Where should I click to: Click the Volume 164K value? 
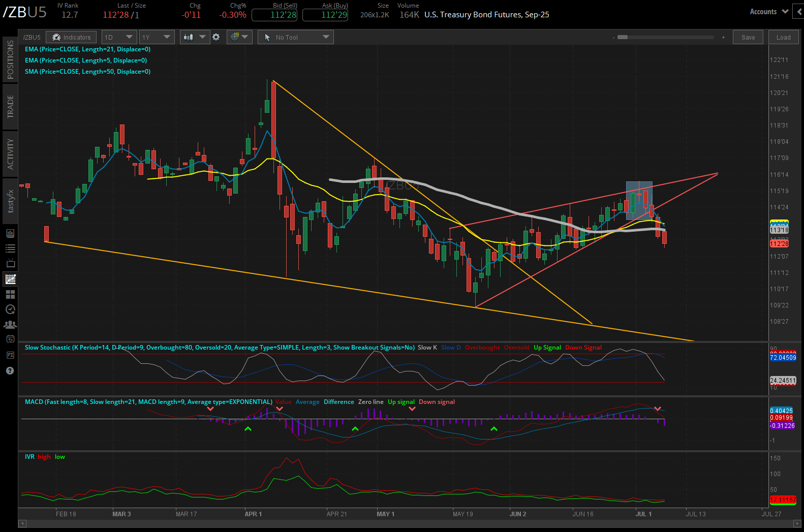[409, 15]
